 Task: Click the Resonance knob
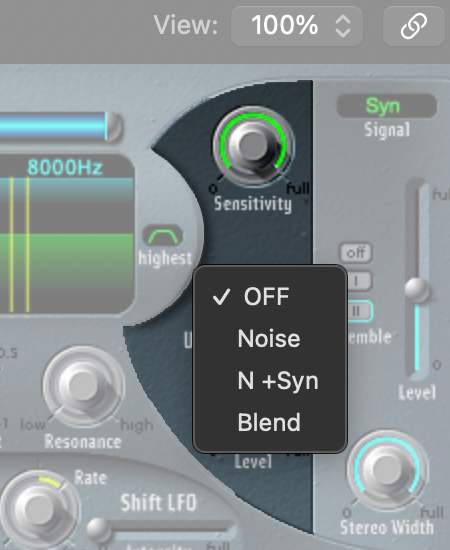83,385
